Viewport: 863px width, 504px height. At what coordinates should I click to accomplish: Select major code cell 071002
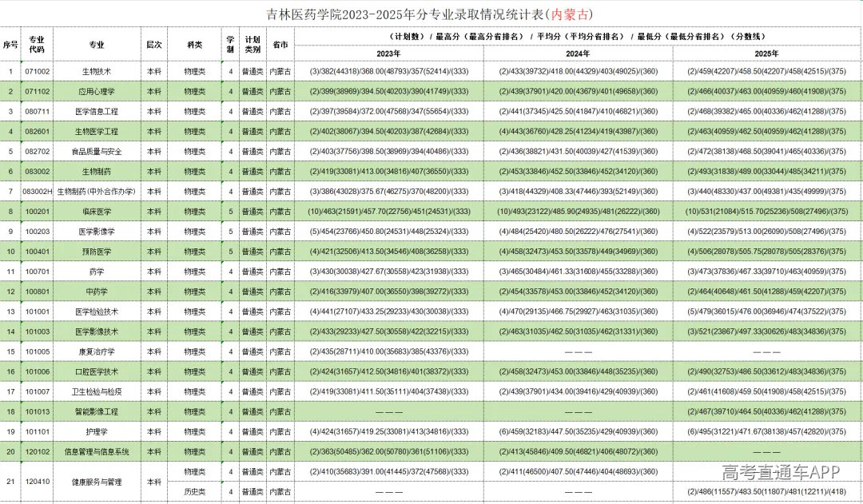point(37,72)
